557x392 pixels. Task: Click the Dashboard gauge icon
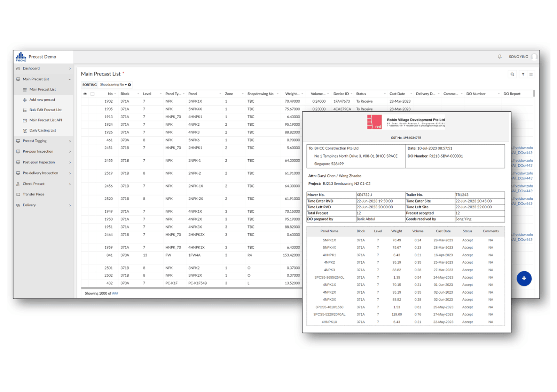[x=18, y=69]
